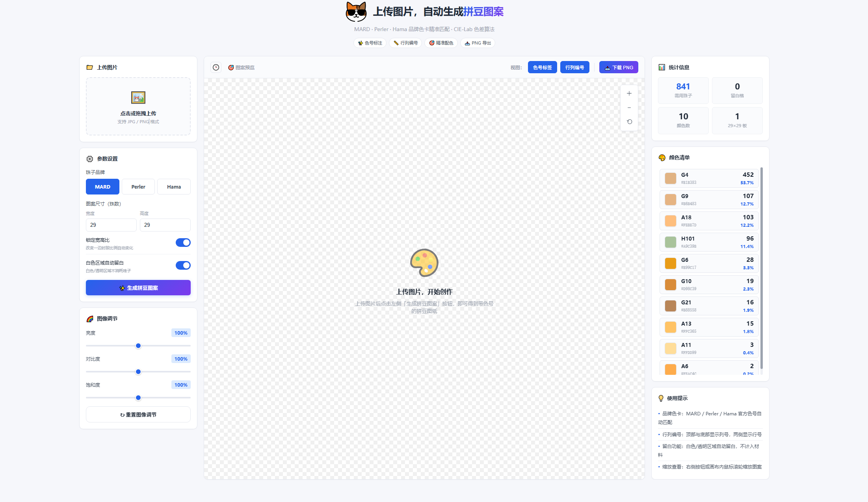Screen dimensions: 868x502
Task: Click the image upload picture icon
Action: point(138,97)
